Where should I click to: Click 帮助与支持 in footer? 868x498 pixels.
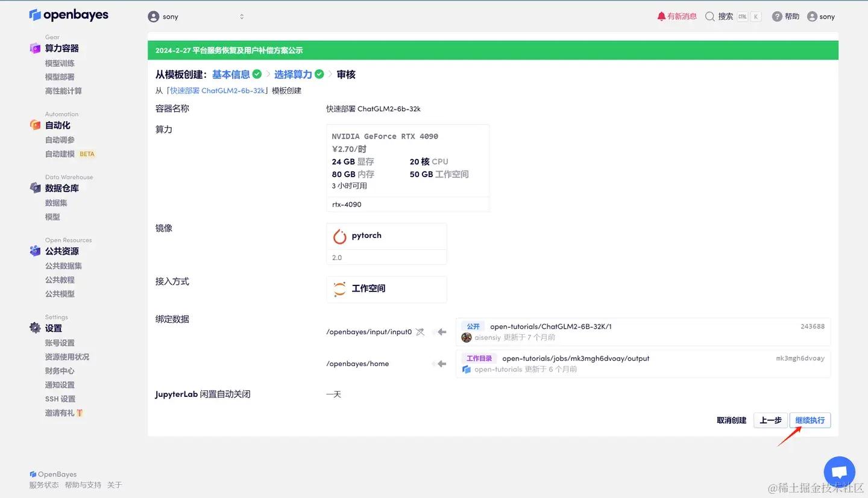[x=83, y=485]
